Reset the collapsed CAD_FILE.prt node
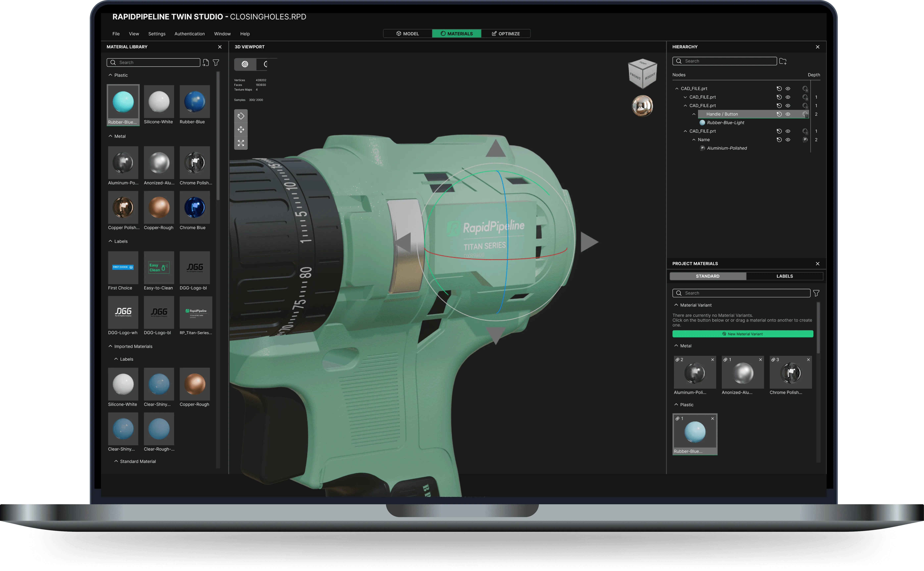 coord(779,97)
